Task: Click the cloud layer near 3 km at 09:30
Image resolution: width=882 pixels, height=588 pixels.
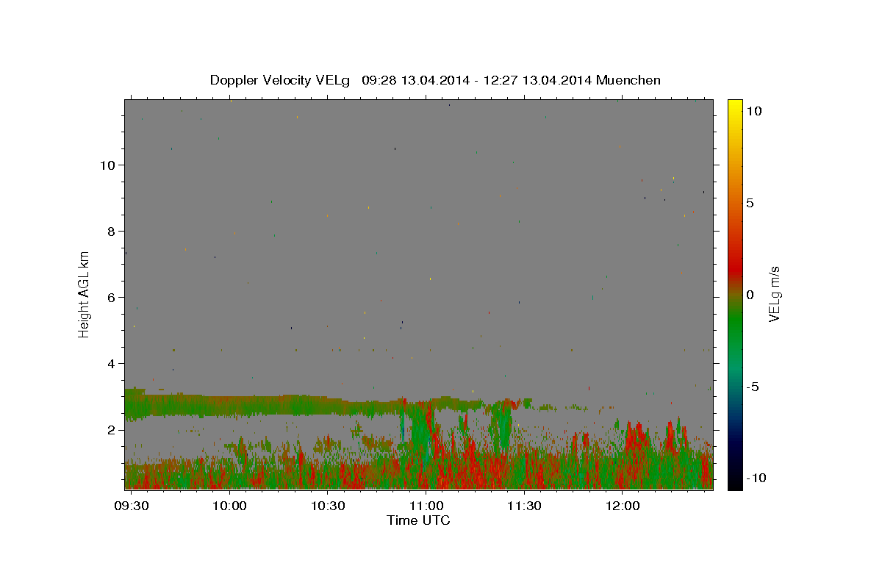Action: (x=134, y=403)
